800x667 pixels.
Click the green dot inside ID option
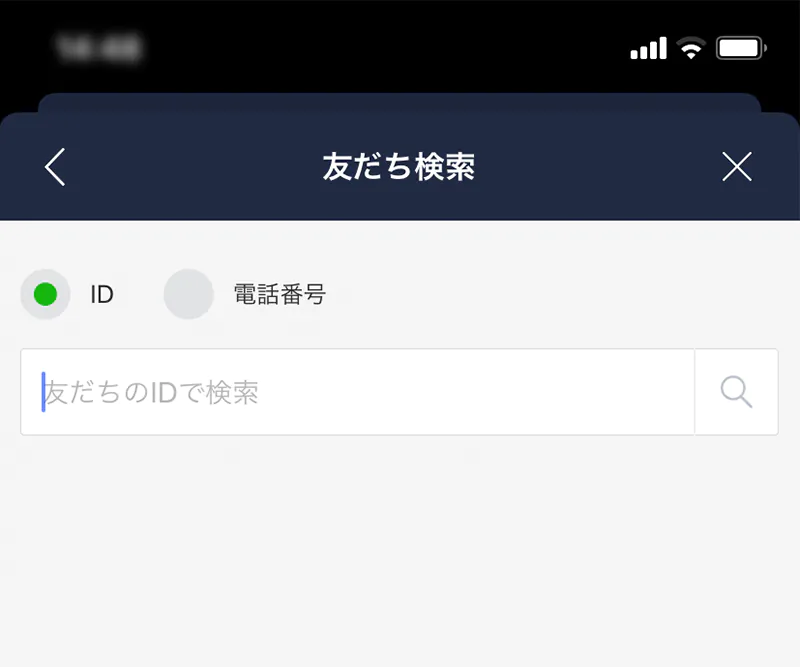[45, 294]
